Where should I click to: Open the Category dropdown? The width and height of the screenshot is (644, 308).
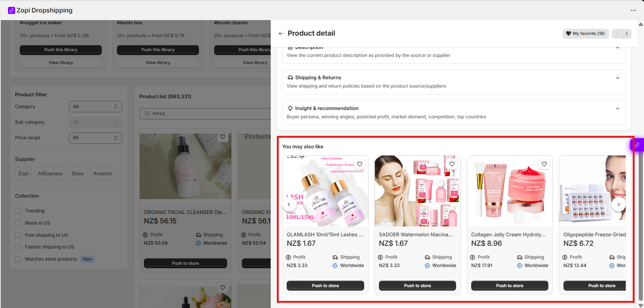point(95,107)
